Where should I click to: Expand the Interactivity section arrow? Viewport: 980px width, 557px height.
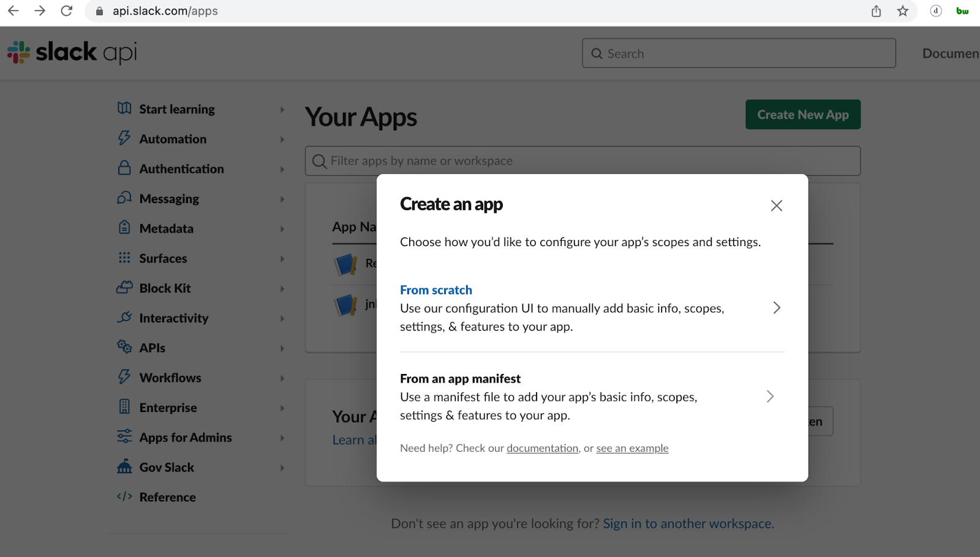point(282,318)
